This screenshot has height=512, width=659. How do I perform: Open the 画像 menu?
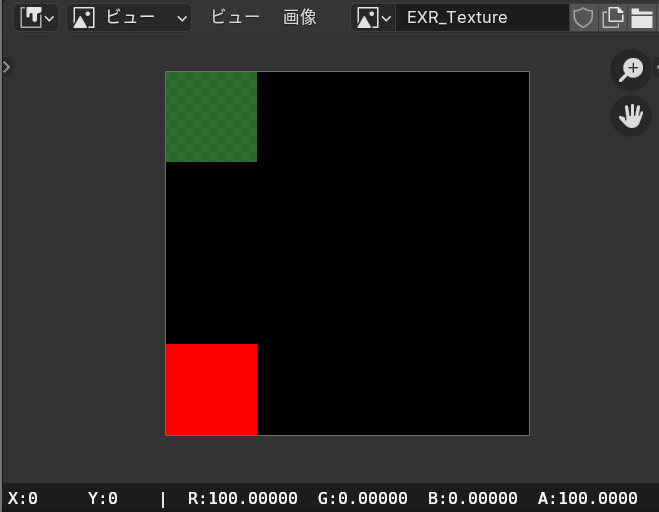coord(300,18)
